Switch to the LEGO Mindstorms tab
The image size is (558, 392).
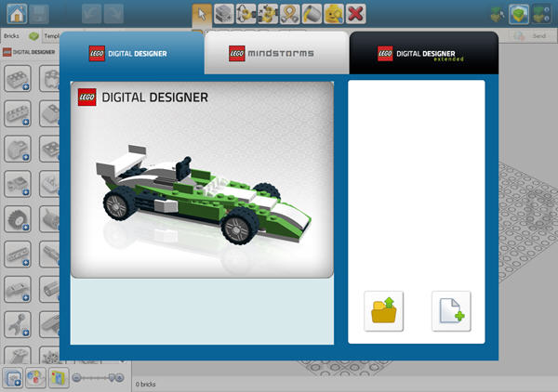tap(276, 53)
